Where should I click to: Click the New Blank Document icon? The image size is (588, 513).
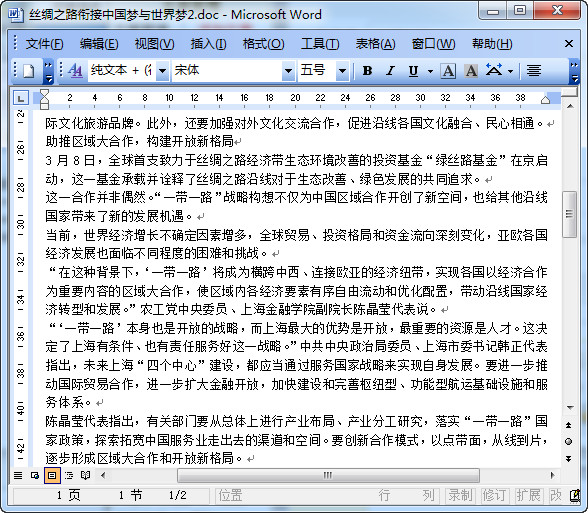(29, 70)
